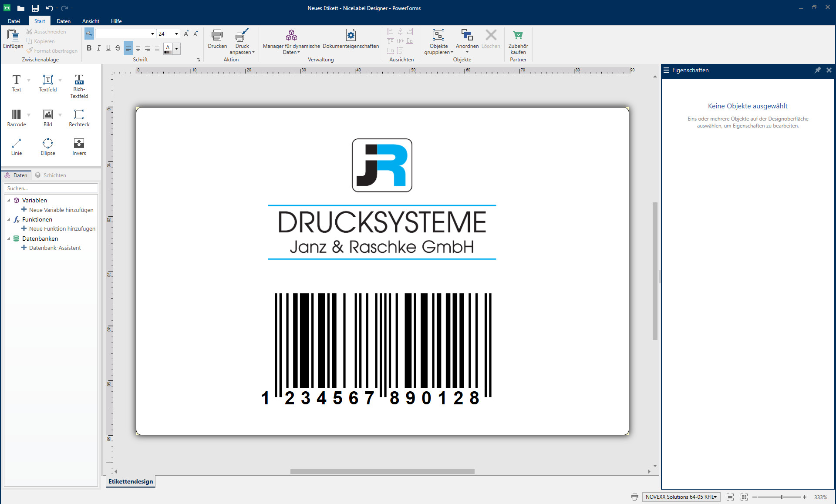Select the Linie tool
This screenshot has height=504, width=836.
16,147
